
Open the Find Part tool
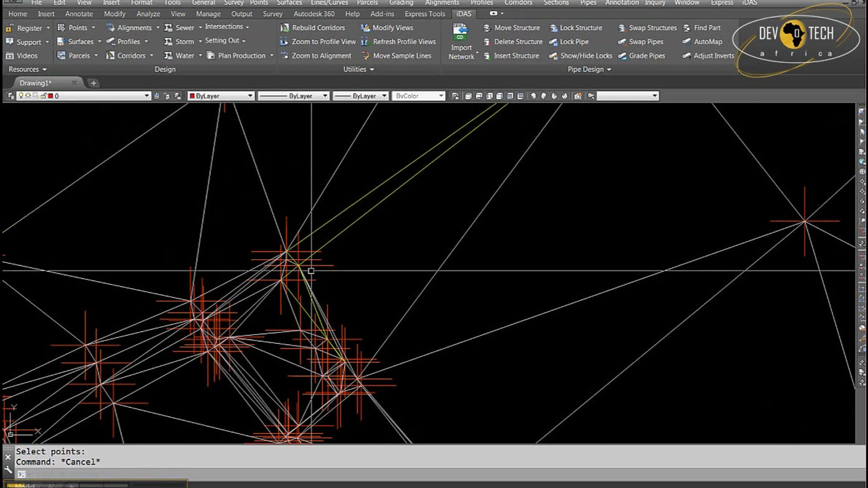point(701,28)
